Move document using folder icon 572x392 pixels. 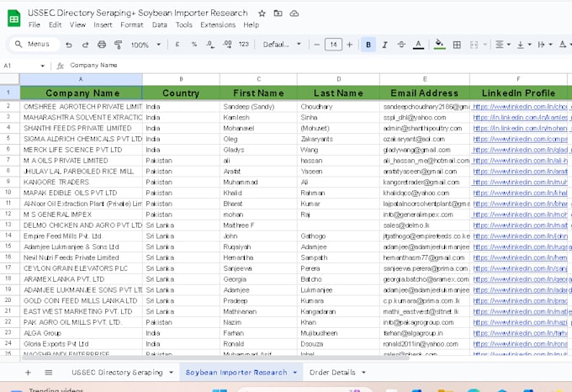[x=278, y=13]
